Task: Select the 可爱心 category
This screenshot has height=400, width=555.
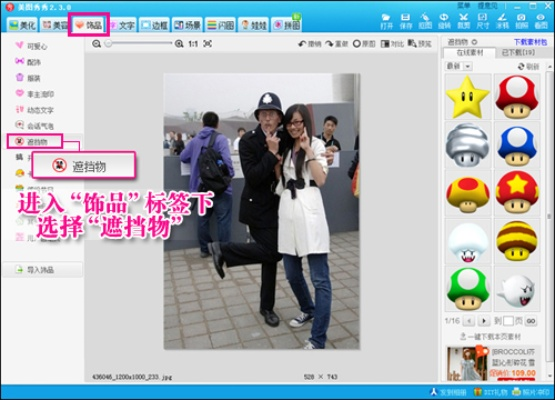Action: (x=31, y=46)
